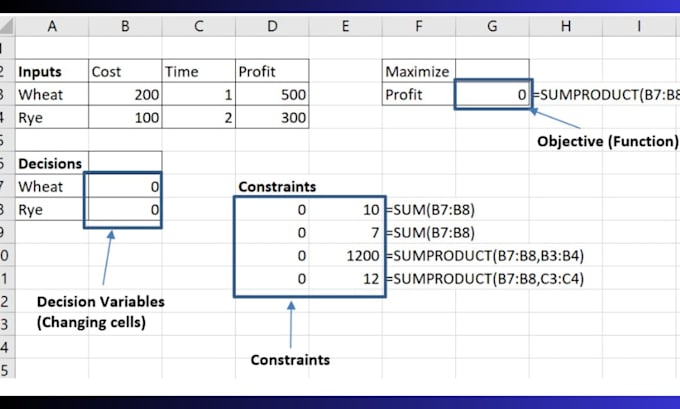Viewport: 680px width, 409px height.
Task: Select "Rye" cell under Decisions
Action: (x=52, y=209)
